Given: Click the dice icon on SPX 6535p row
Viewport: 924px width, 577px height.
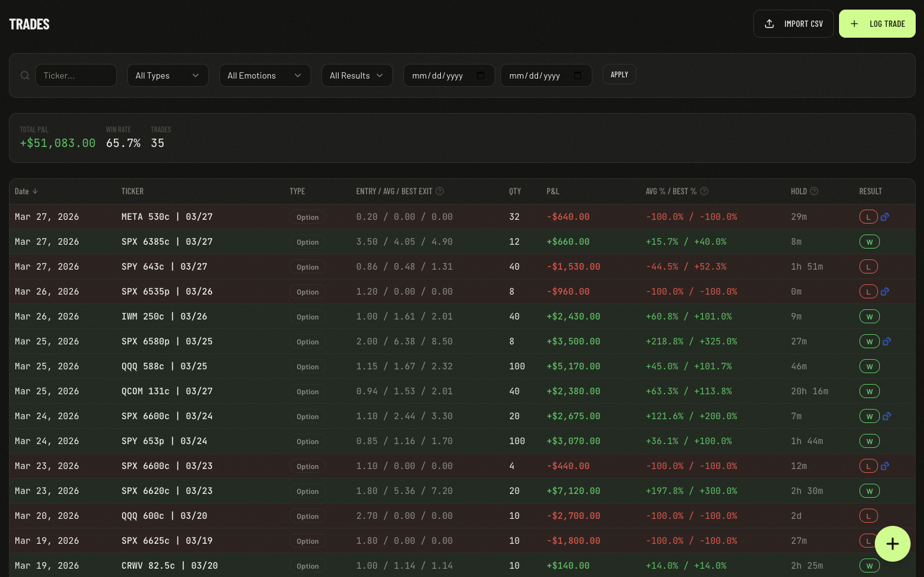Looking at the screenshot, I should [x=885, y=292].
